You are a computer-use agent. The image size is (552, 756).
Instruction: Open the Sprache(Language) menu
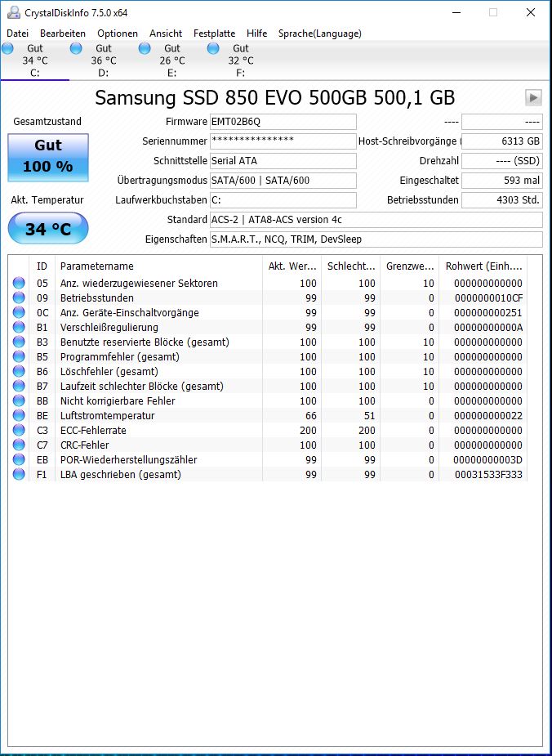pos(320,34)
